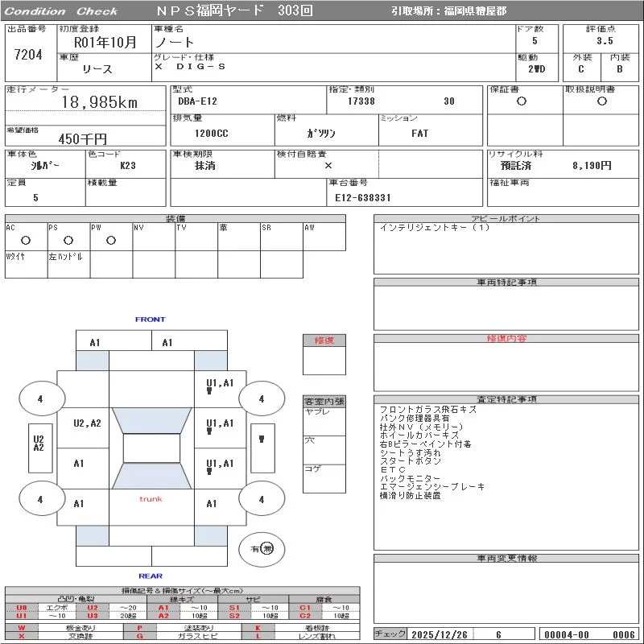
Task: Click the blue FRONT label above the diagram
Action: click(x=151, y=320)
